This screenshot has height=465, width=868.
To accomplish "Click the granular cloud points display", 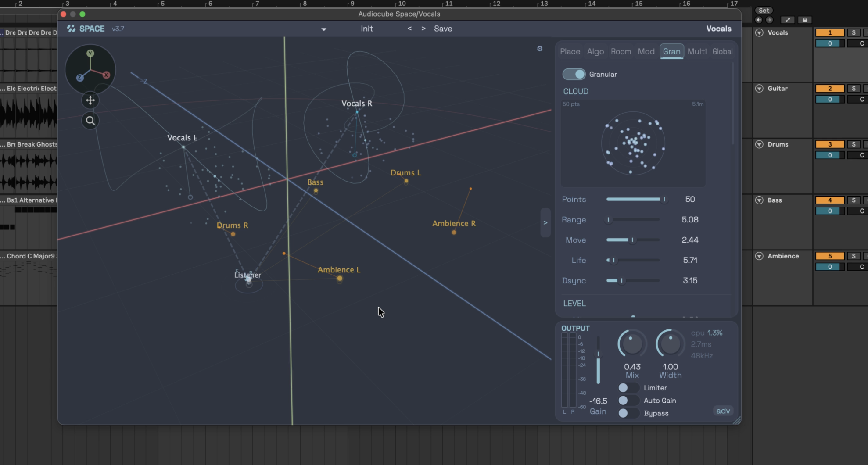I will [x=633, y=143].
